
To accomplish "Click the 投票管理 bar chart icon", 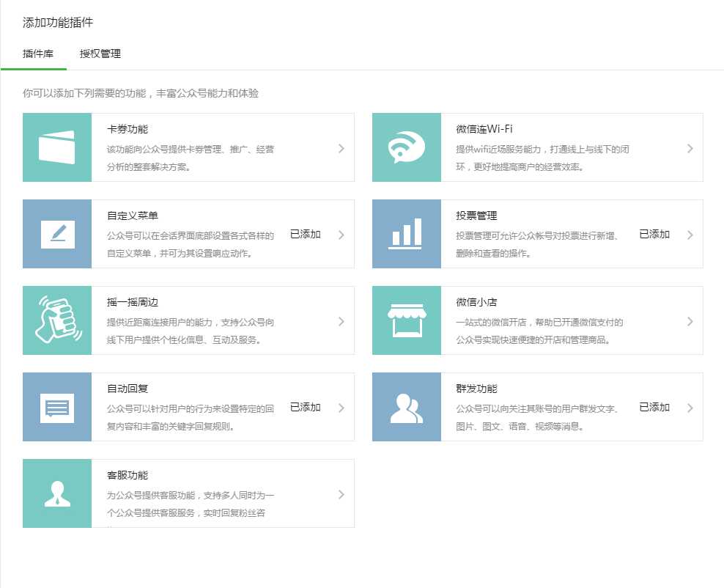I will [407, 234].
